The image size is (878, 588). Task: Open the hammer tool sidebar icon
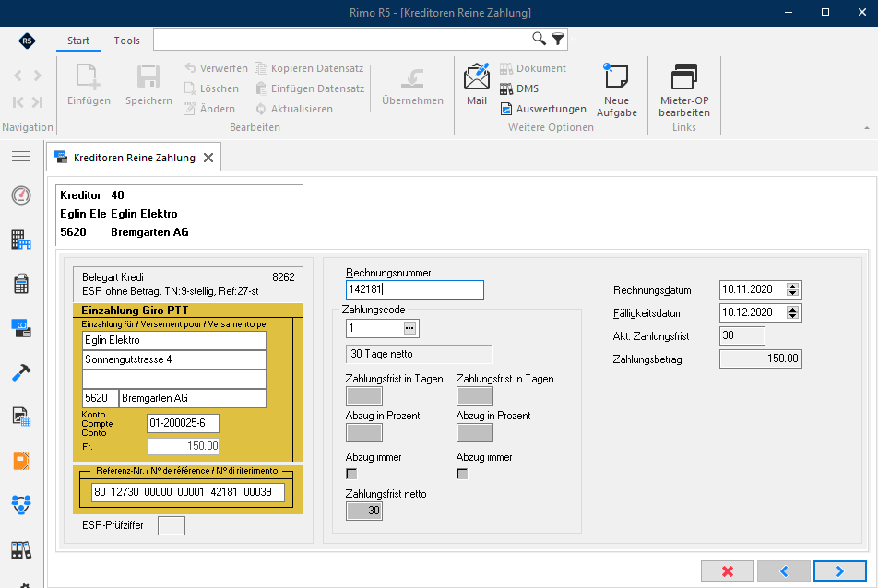click(x=21, y=372)
